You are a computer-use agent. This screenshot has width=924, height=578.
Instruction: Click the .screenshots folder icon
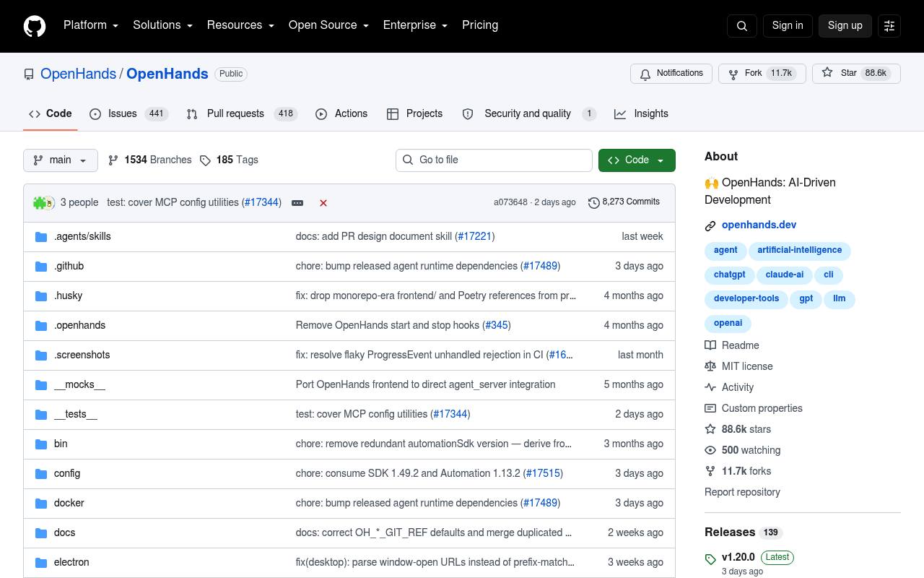tap(41, 355)
